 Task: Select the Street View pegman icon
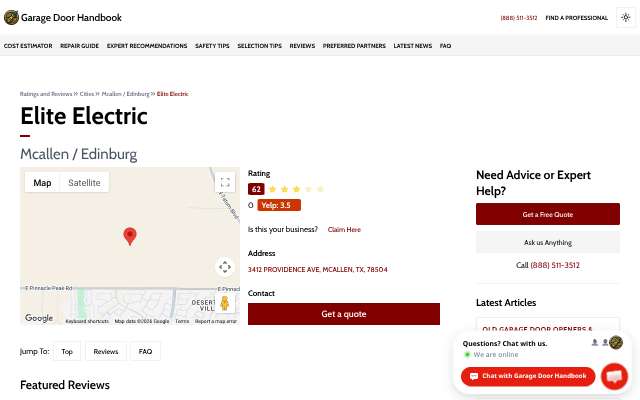[225, 303]
